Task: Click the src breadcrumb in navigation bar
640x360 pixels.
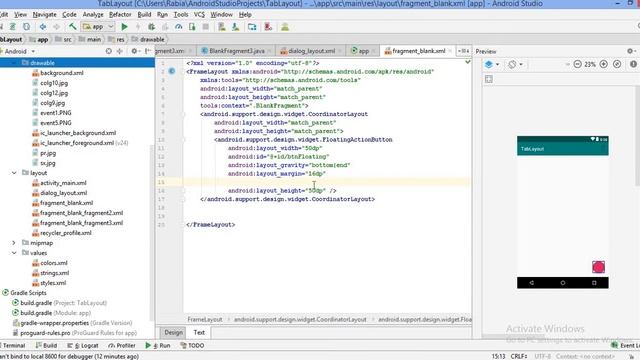Action: pos(64,40)
